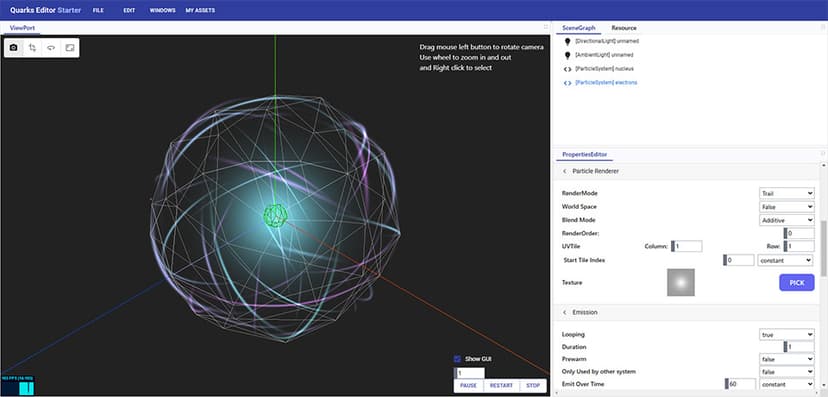Image resolution: width=828 pixels, height=397 pixels.
Task: Click the RESTART playback button
Action: point(501,386)
